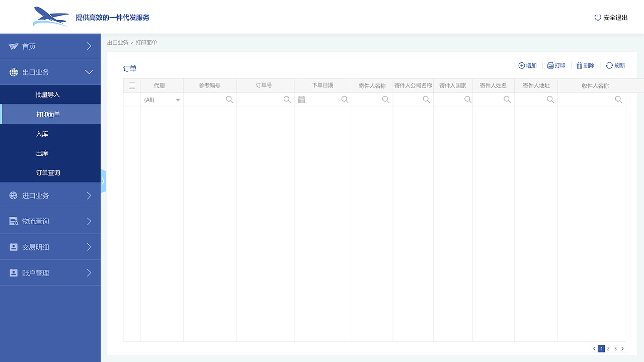Go to page 3
The image size is (644, 362).
click(x=615, y=348)
